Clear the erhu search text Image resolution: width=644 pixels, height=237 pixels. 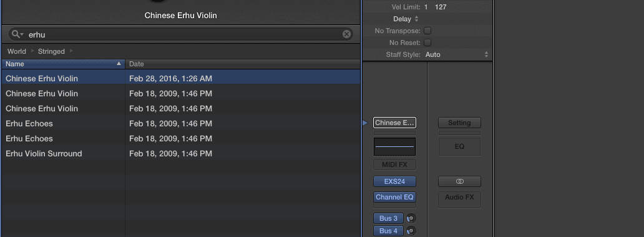point(346,34)
